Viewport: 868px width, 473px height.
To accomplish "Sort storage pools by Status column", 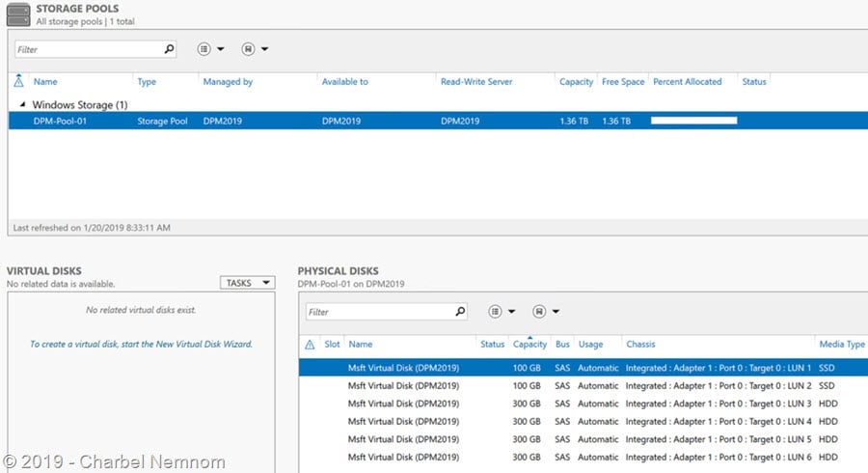I will [754, 81].
